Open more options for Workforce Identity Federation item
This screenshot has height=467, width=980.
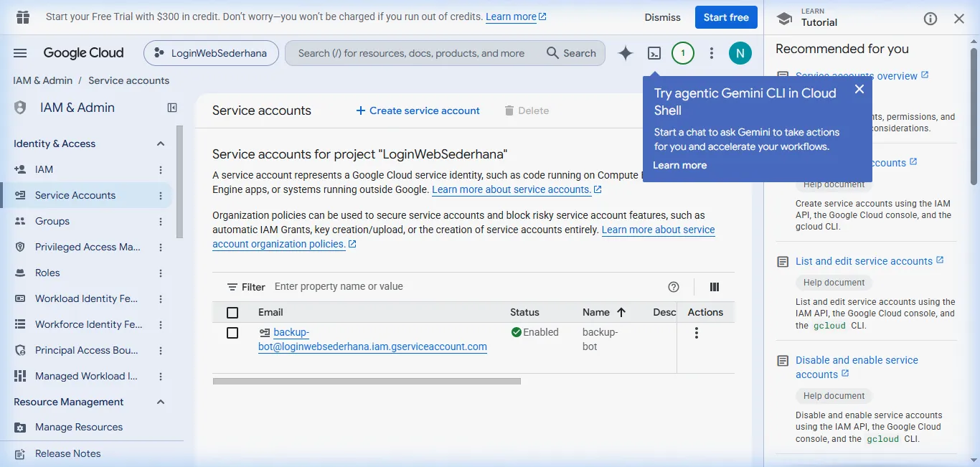pos(161,325)
